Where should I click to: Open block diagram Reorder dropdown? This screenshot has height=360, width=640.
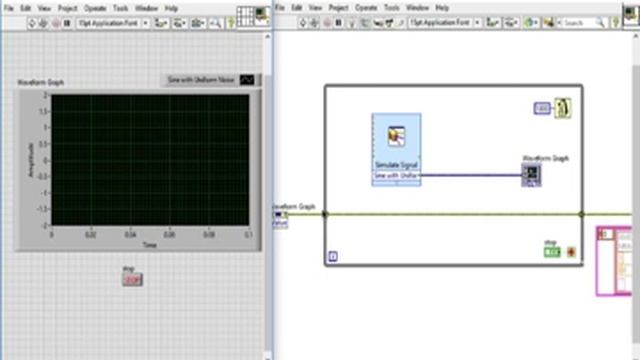(x=531, y=23)
